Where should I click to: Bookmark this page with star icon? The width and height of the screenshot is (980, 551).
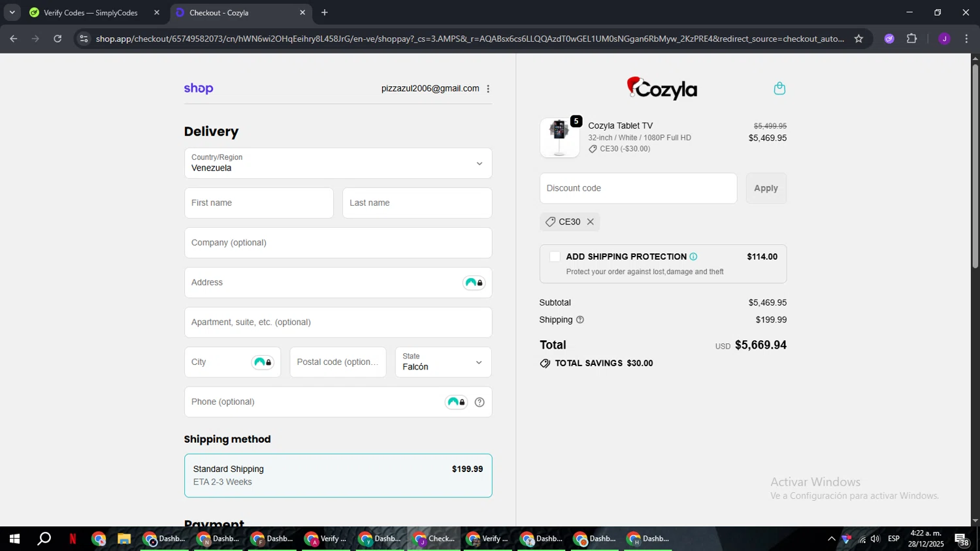pos(858,39)
